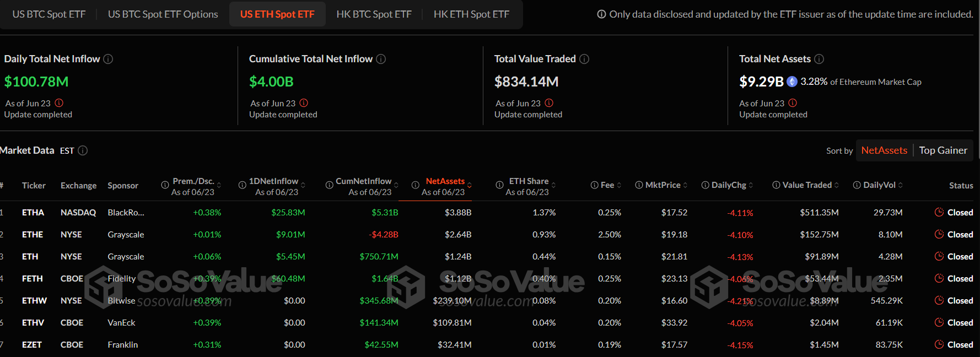Click info icon in the top disclosure notice
The height and width of the screenshot is (357, 980).
click(x=601, y=14)
